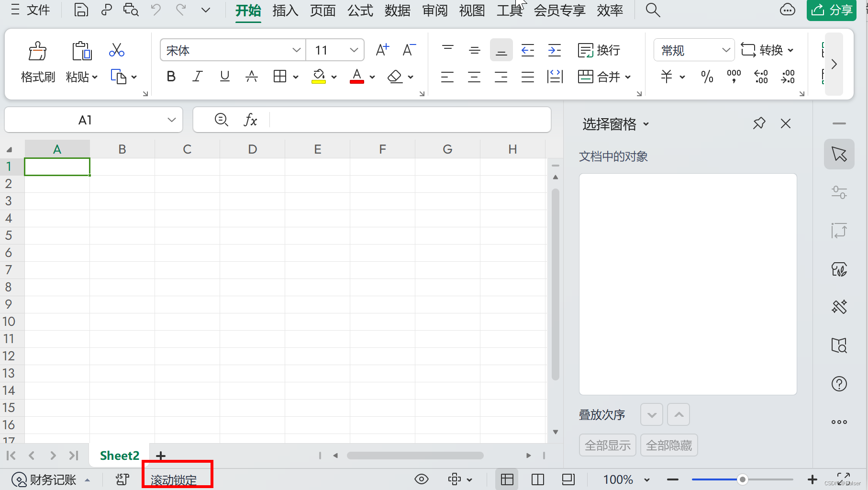Open the zoom percentage dropdown arrow
Screen dimensions: 868x490
tap(647, 479)
